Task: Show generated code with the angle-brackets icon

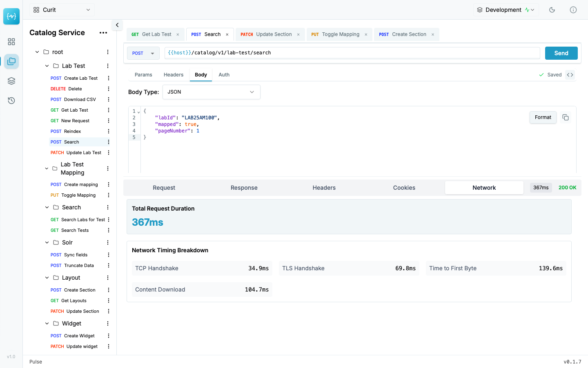Action: pos(570,75)
